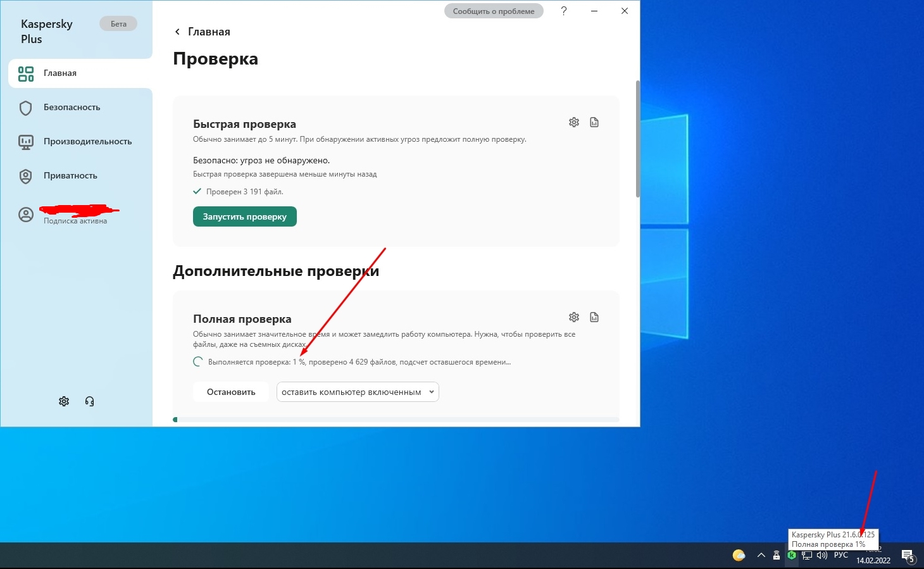Screen dimensions: 924x569
Task: Open the Безопасность section
Action: pyautogui.click(x=72, y=108)
